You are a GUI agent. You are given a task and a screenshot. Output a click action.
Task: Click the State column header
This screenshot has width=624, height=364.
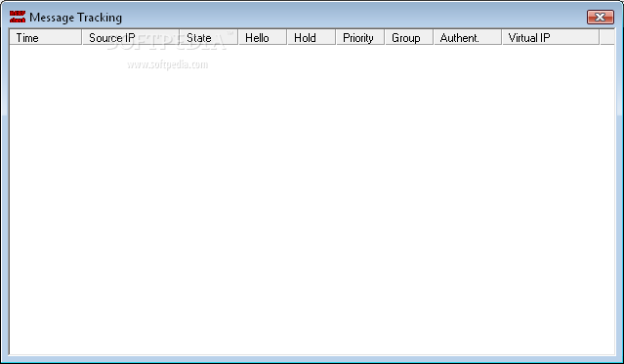point(209,37)
